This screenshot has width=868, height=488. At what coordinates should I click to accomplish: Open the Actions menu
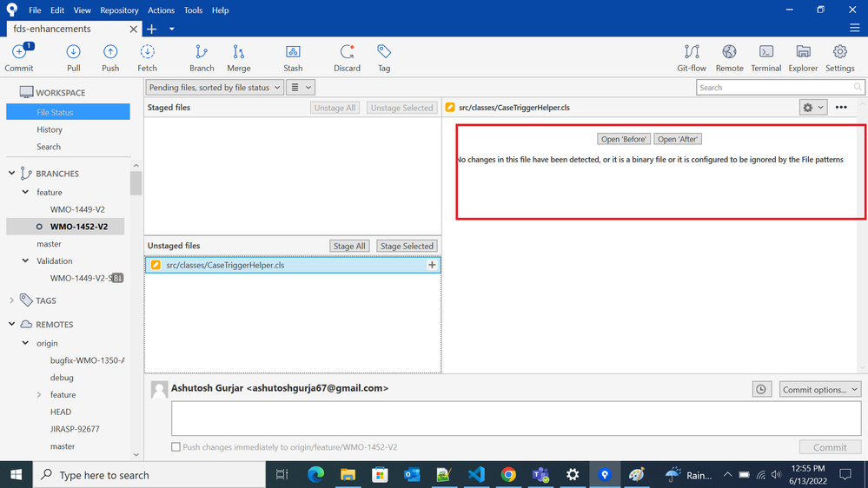pos(161,10)
